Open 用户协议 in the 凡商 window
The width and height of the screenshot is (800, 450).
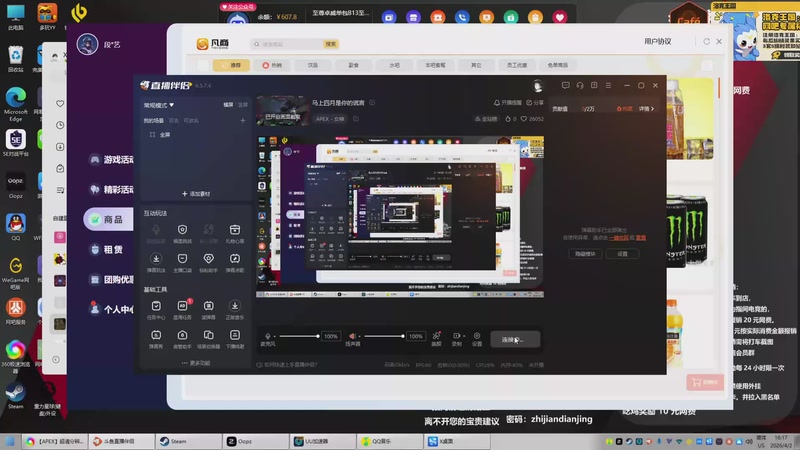(x=658, y=41)
